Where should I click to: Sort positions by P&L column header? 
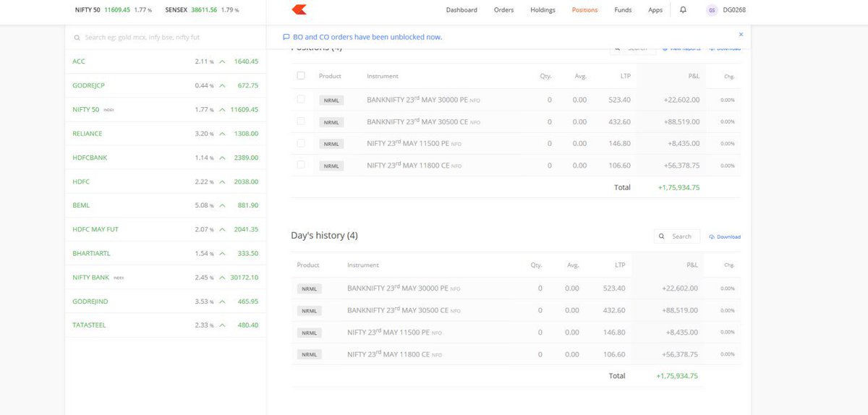[x=693, y=76]
